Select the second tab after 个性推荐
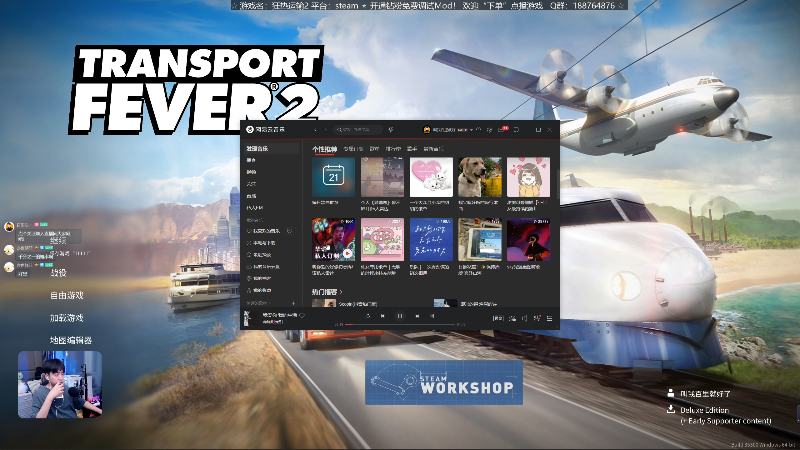 (353, 149)
